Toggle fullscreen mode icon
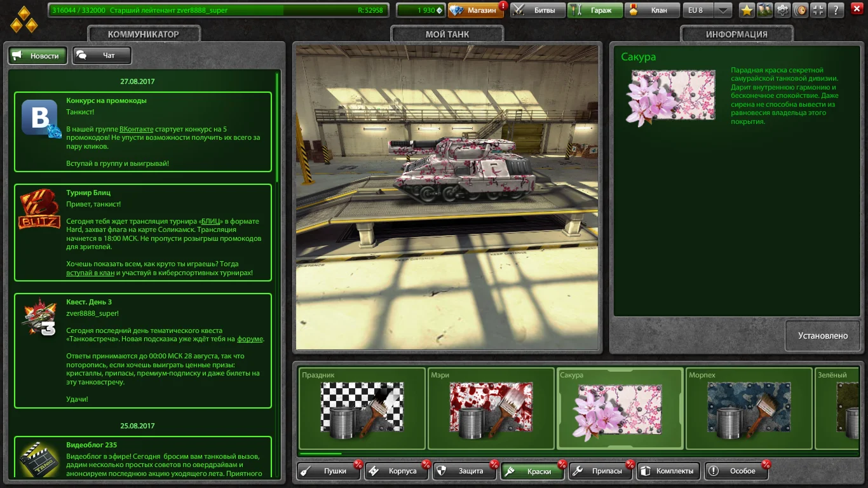This screenshot has height=488, width=868. tap(818, 10)
